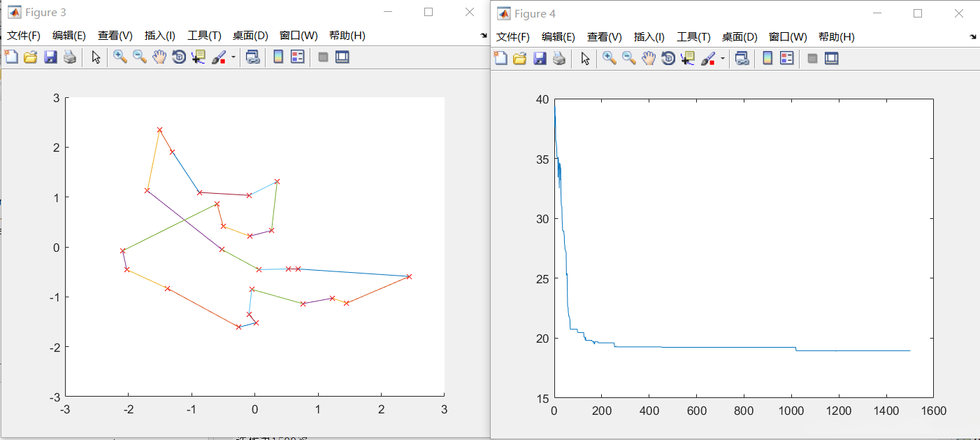The image size is (980, 440).
Task: Print Figure 4 via the printer icon
Action: point(559,58)
